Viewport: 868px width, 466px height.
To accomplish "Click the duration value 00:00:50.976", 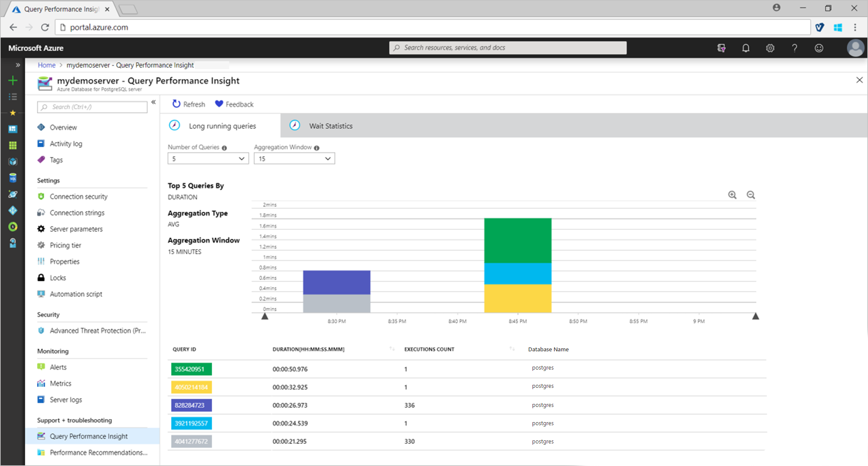I will click(290, 369).
